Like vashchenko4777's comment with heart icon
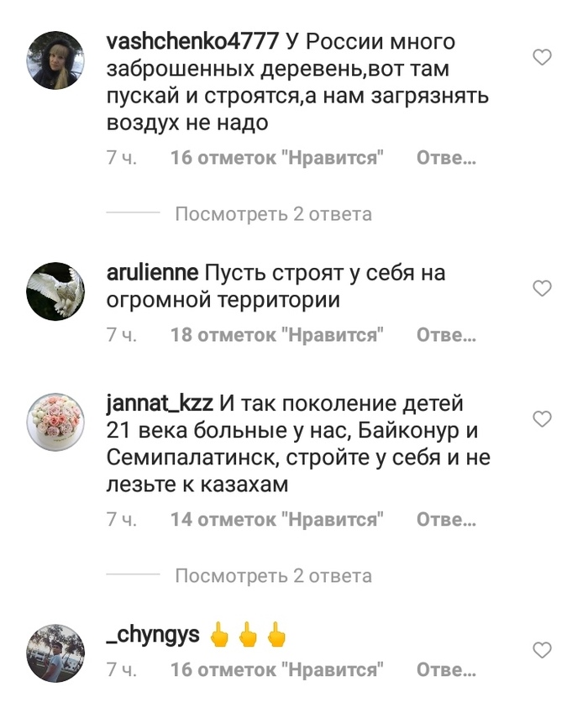Screen dimensions: 588x713 542,57
